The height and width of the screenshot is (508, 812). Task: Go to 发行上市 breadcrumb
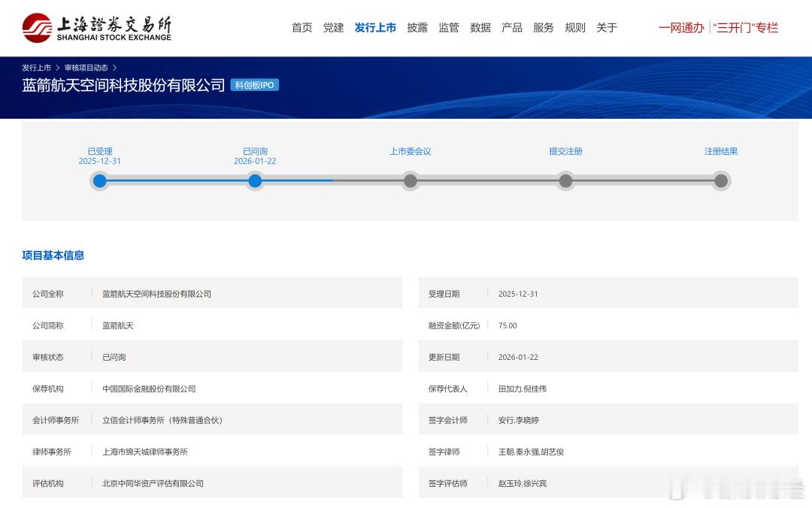click(36, 68)
